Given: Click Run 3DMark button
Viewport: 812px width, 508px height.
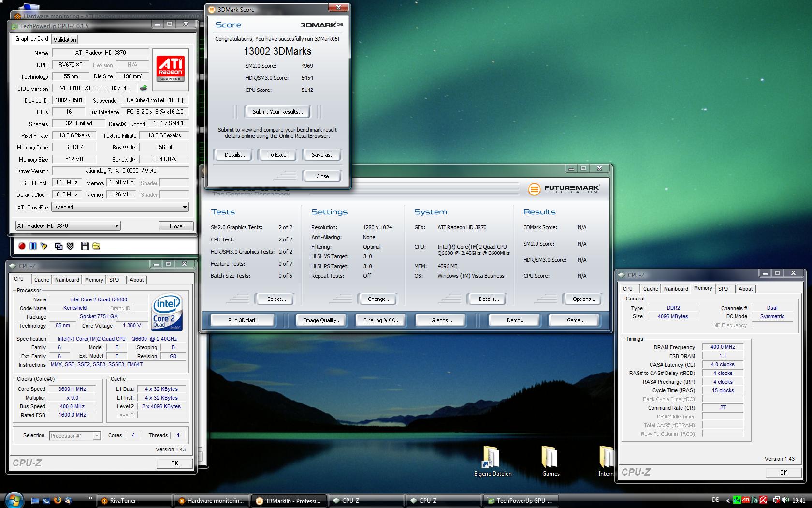Looking at the screenshot, I should [x=242, y=320].
